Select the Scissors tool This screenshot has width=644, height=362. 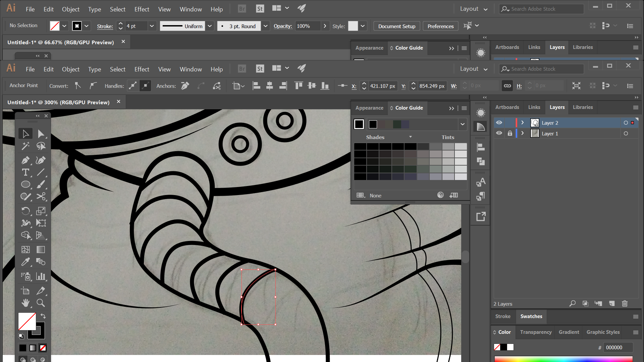coord(41,196)
